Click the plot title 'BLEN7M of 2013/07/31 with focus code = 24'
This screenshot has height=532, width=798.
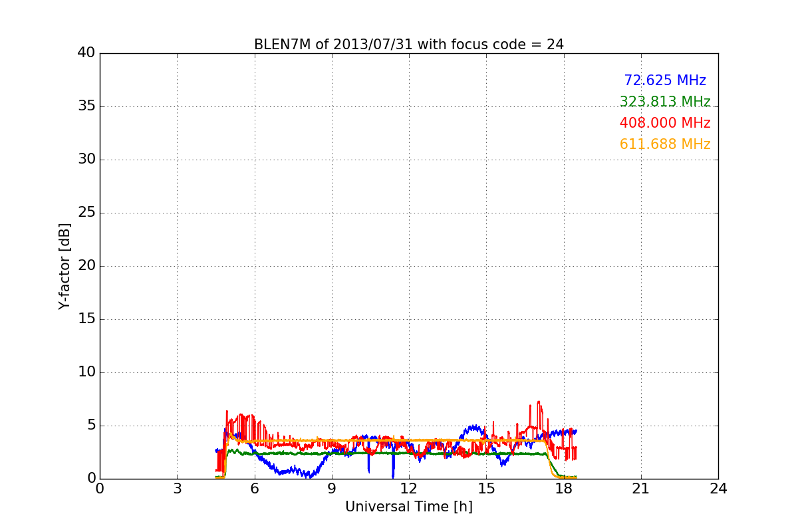click(408, 45)
